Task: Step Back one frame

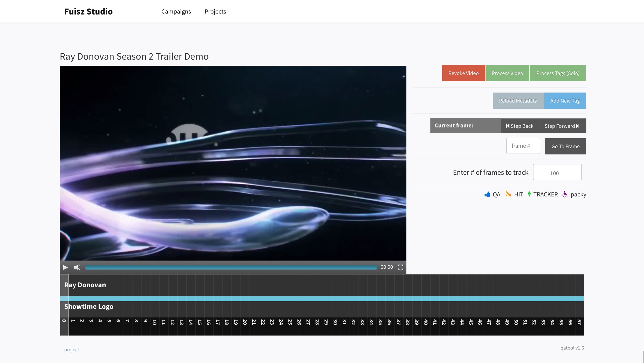Action: [520, 126]
